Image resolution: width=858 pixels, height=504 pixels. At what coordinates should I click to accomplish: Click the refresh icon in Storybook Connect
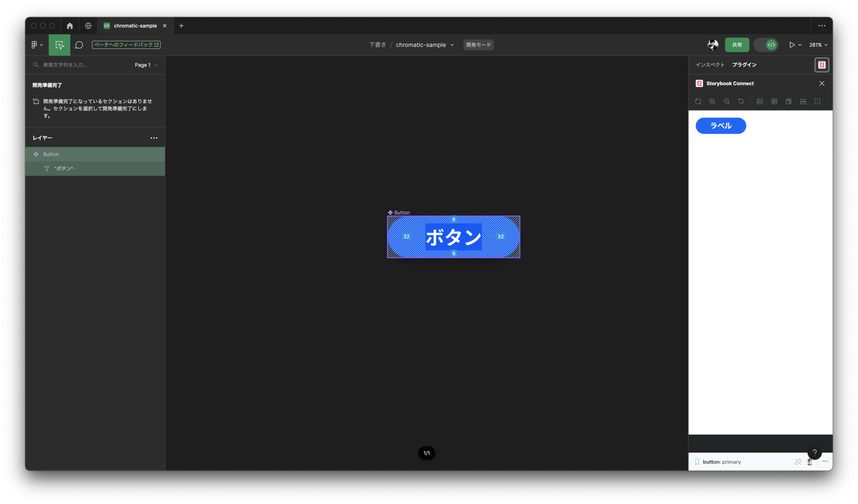[698, 101]
